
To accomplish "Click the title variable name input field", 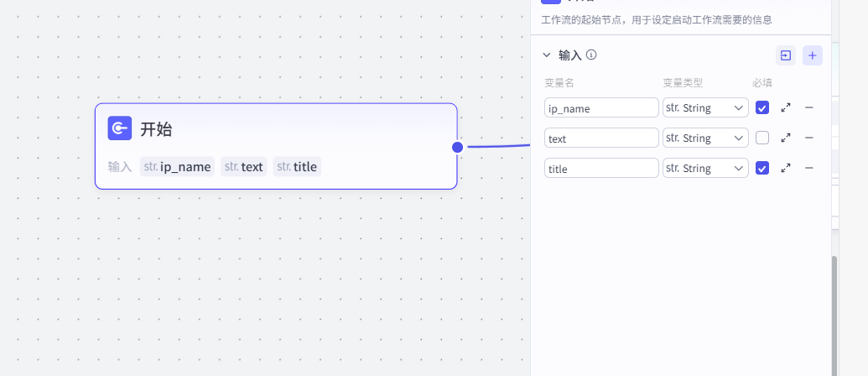I will pos(601,168).
